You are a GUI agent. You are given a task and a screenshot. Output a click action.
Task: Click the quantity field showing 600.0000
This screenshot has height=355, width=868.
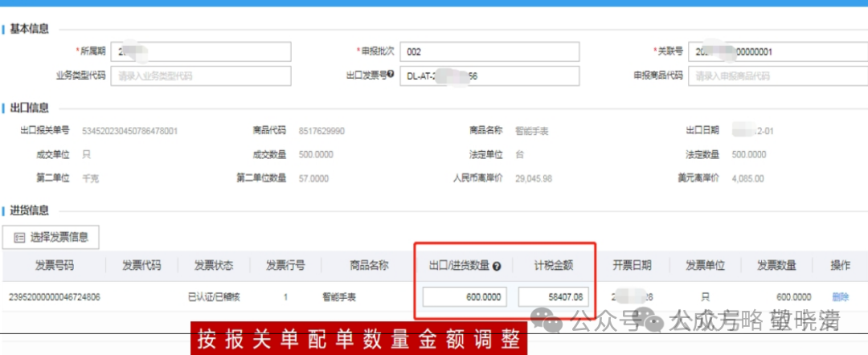click(x=465, y=297)
